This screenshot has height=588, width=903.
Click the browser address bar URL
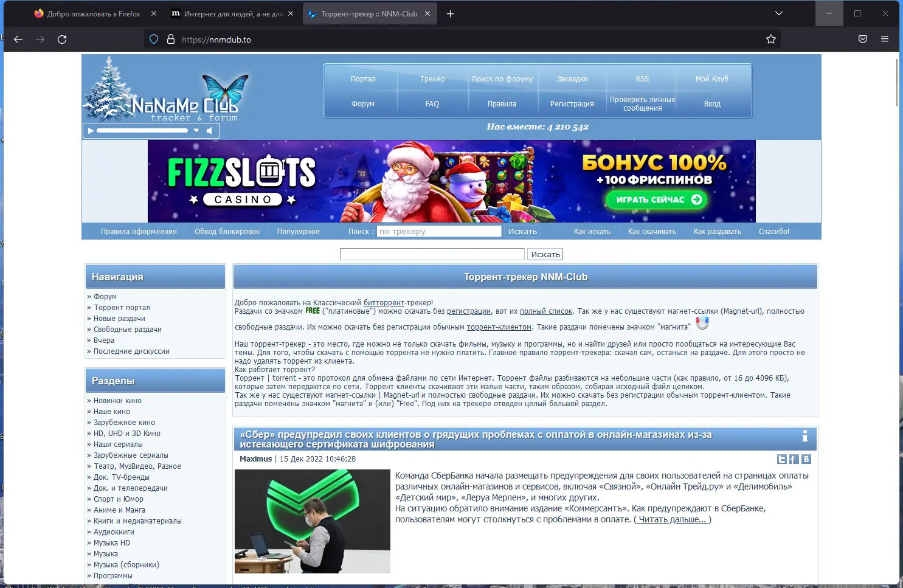[216, 40]
